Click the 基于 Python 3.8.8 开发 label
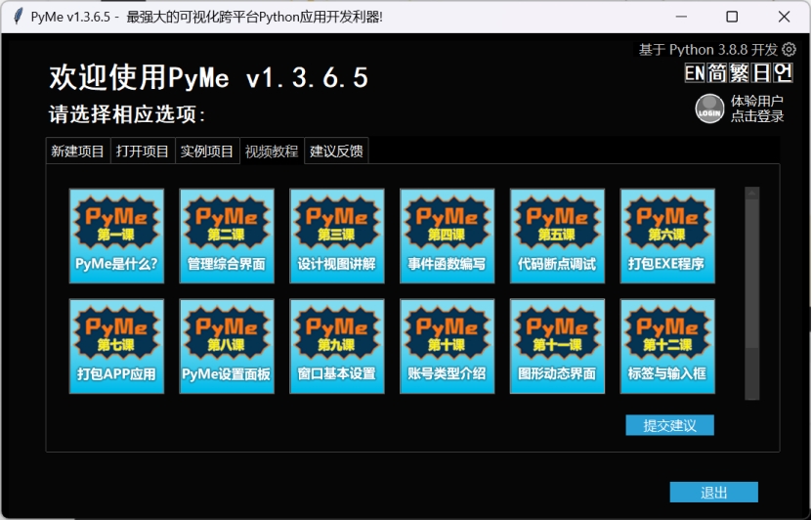The width and height of the screenshot is (812, 520). tap(707, 50)
